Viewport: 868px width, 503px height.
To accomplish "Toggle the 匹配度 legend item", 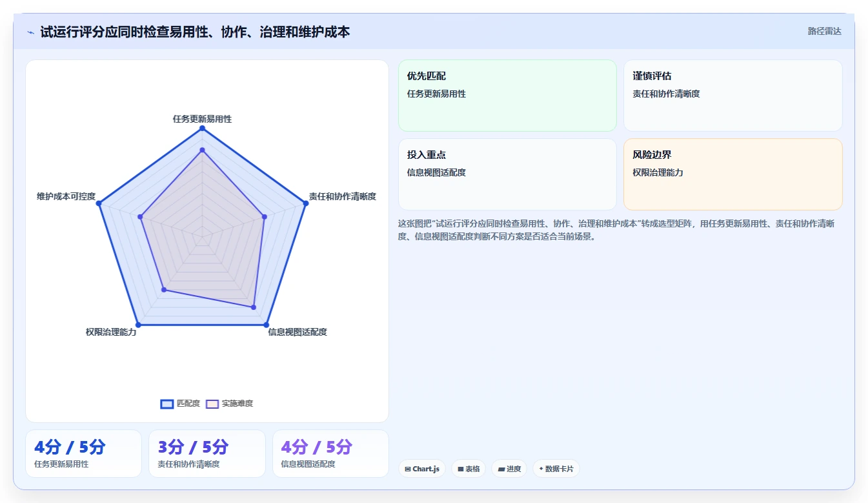I will tap(180, 404).
